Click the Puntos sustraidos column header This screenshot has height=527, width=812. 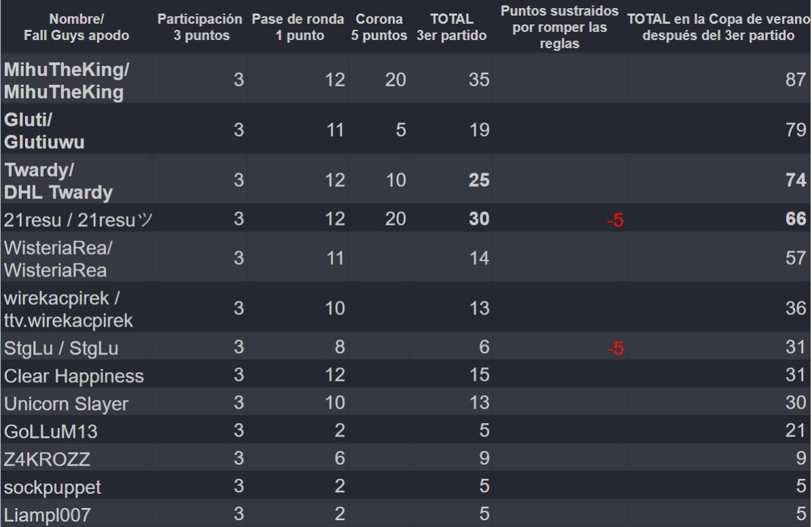pos(558,26)
